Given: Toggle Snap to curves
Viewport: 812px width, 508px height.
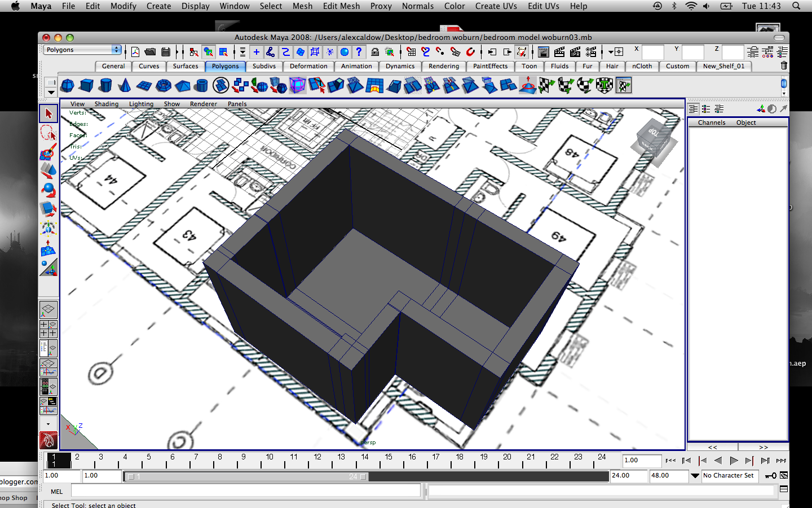Looking at the screenshot, I should pos(426,52).
